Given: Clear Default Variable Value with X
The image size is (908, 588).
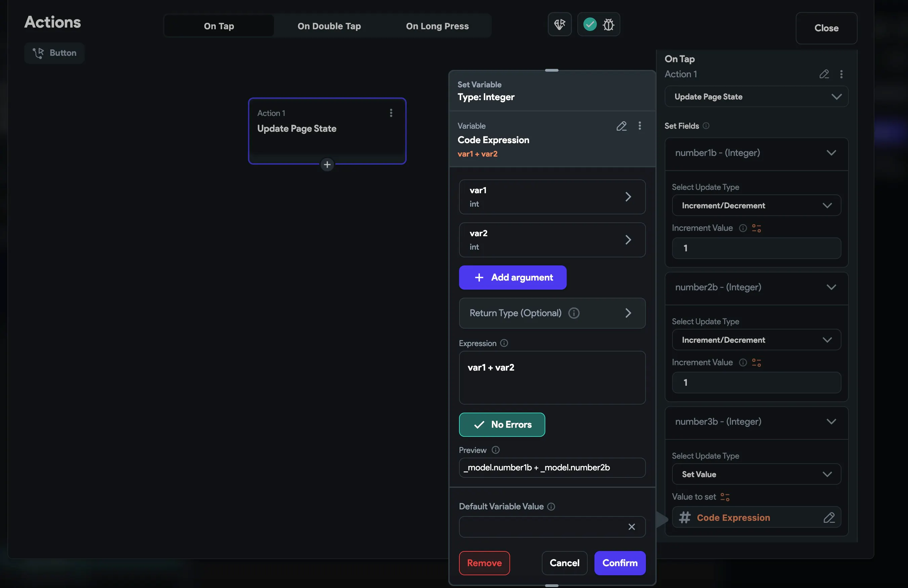Looking at the screenshot, I should (631, 527).
